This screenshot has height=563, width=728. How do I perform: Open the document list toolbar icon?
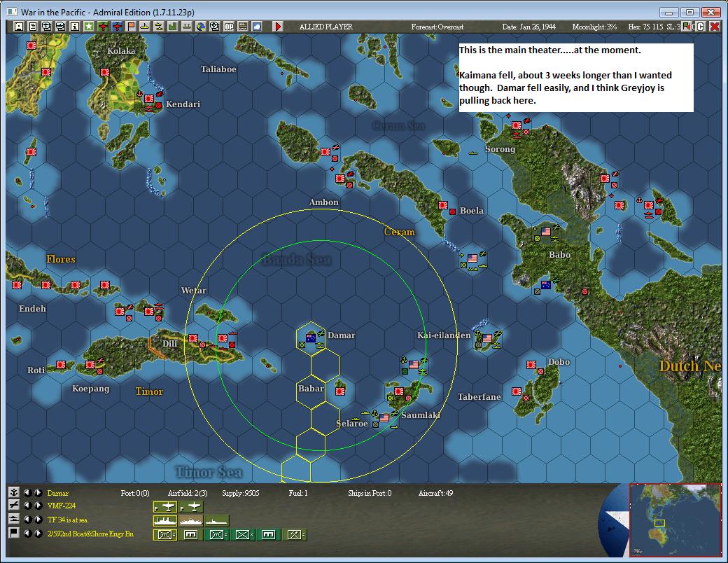(32, 27)
